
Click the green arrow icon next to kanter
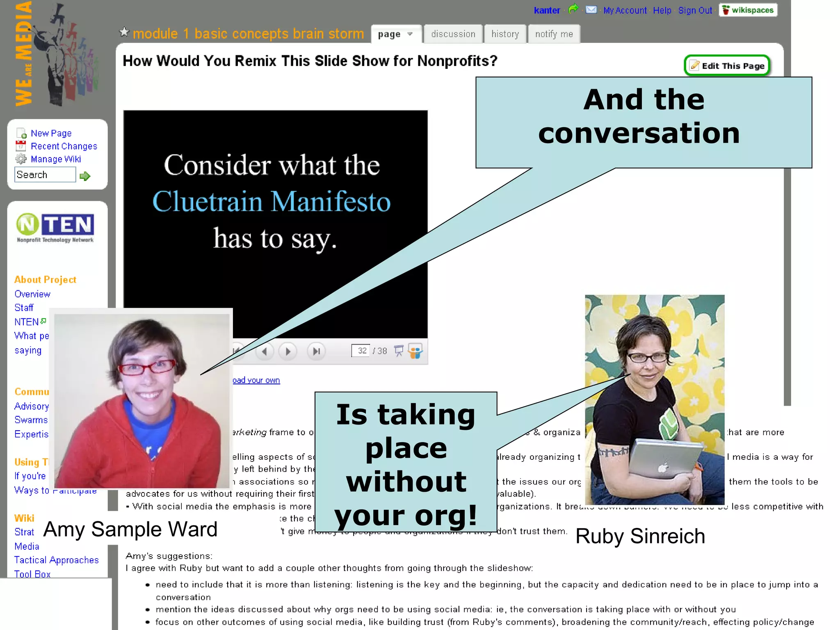pyautogui.click(x=573, y=9)
